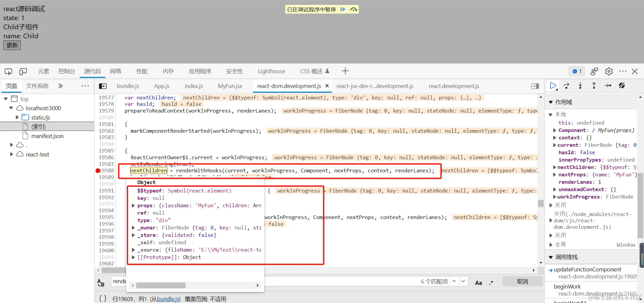Screen dimensions: 644x303
Task: Toggle the debugger sidebar pane
Action: (535, 86)
